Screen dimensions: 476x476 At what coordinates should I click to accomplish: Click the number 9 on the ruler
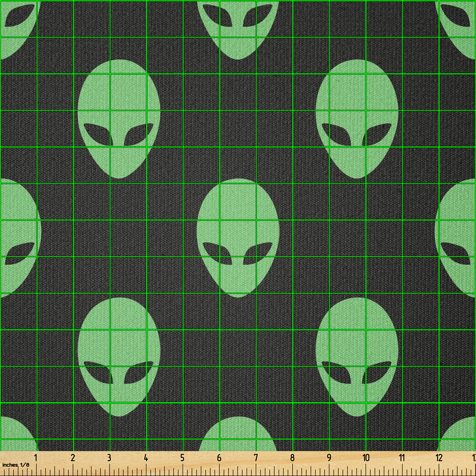click(x=329, y=458)
